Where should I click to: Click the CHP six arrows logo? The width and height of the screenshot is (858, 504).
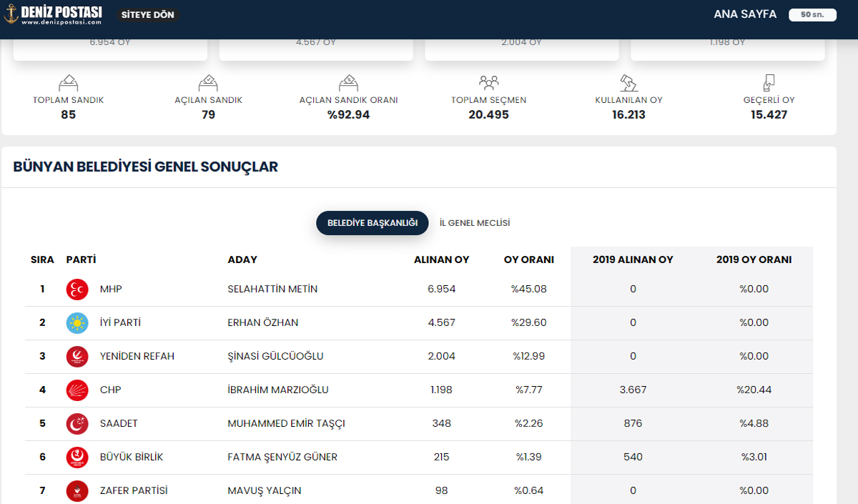pos(77,390)
